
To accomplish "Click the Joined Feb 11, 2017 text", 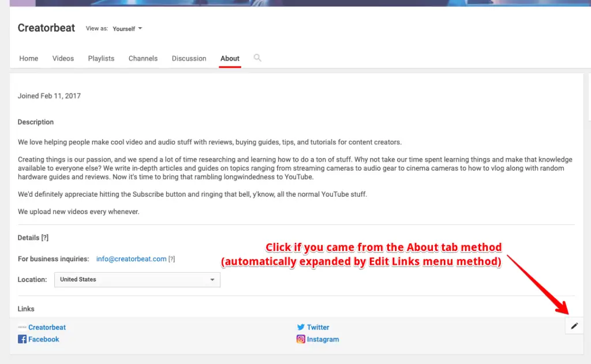I will pyautogui.click(x=49, y=96).
